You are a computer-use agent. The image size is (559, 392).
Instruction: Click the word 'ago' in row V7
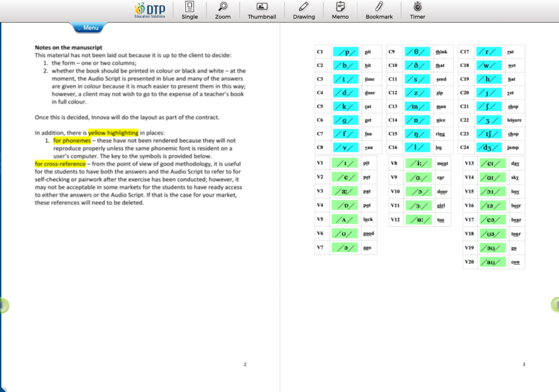[367, 248]
